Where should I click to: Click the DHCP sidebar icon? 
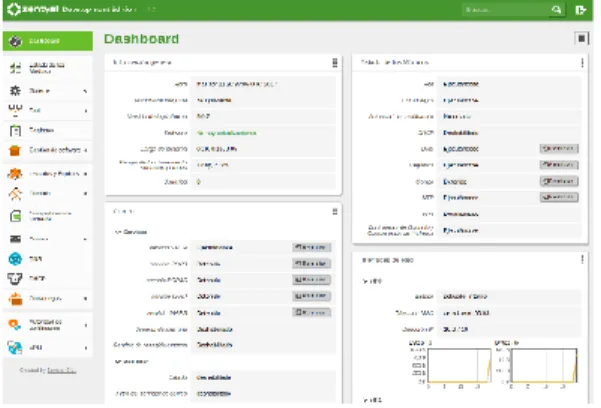coord(15,278)
